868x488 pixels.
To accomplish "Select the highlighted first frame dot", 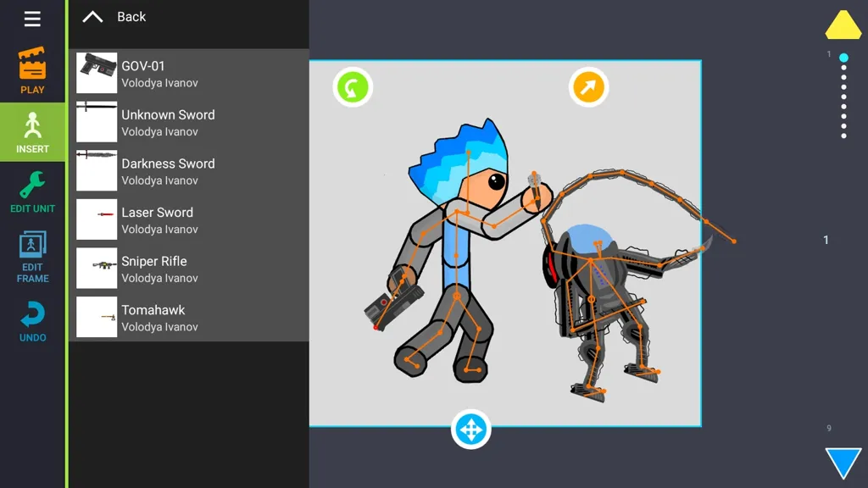I will pyautogui.click(x=843, y=58).
